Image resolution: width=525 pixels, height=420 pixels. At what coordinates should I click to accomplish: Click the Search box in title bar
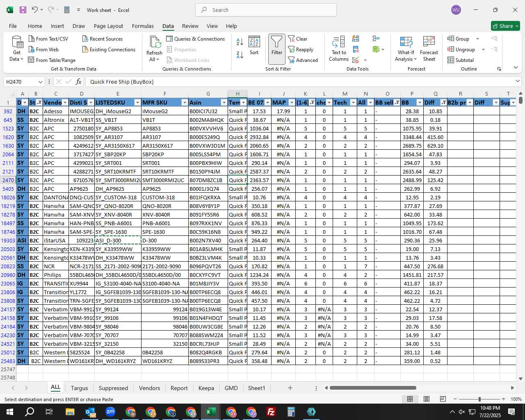[x=266, y=10]
